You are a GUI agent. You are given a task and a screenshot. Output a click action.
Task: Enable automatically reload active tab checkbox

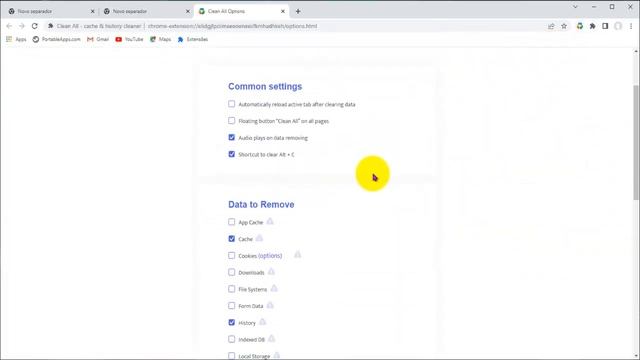pos(231,104)
